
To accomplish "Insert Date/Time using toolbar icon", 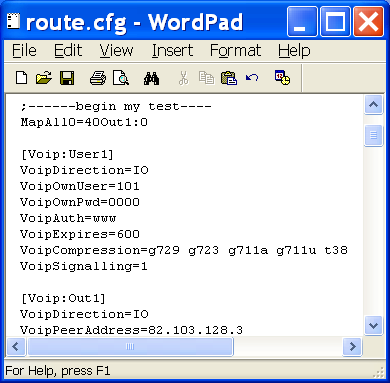I will point(282,77).
